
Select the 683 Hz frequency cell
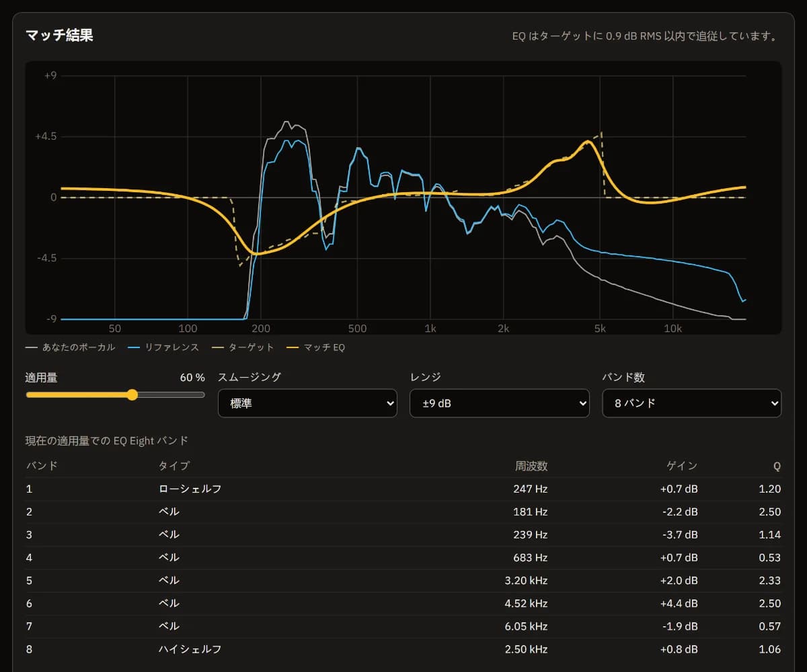(531, 557)
